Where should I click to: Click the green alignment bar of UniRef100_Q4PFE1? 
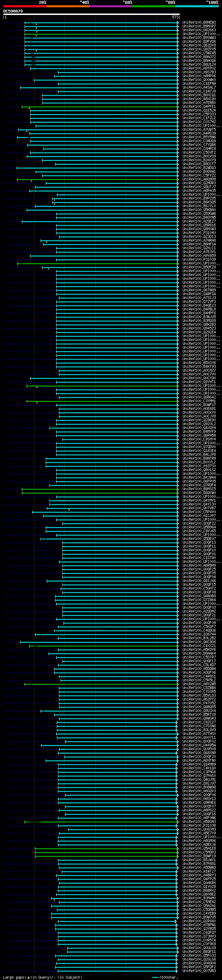tap(100, 107)
